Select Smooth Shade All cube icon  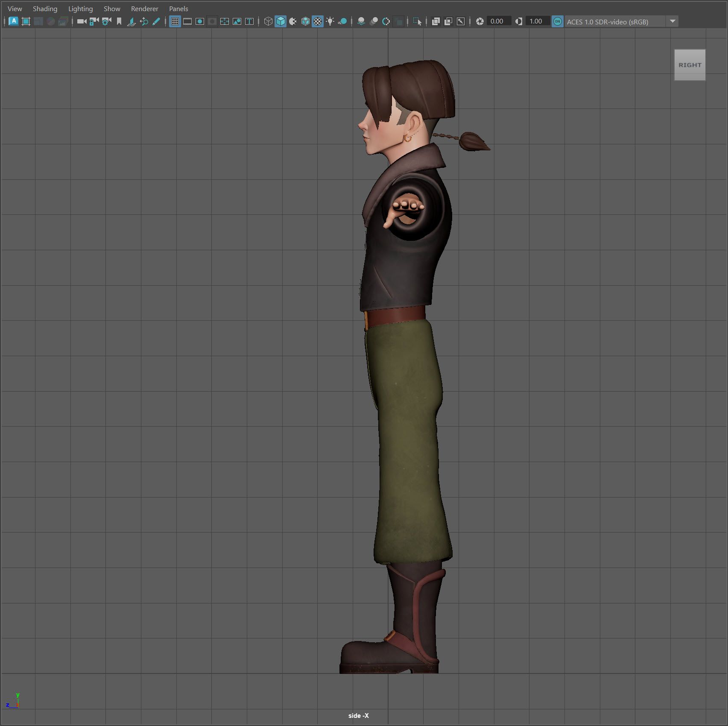(281, 21)
